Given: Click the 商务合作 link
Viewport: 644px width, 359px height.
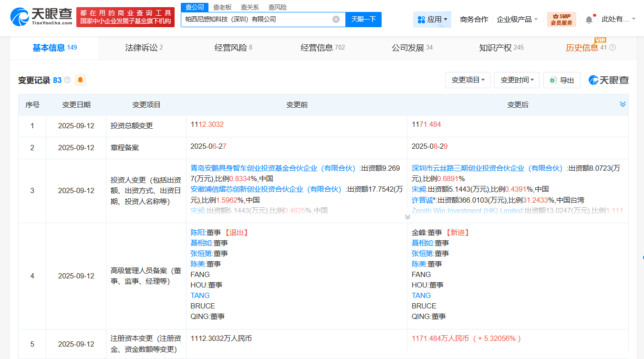Looking at the screenshot, I should pyautogui.click(x=474, y=20).
